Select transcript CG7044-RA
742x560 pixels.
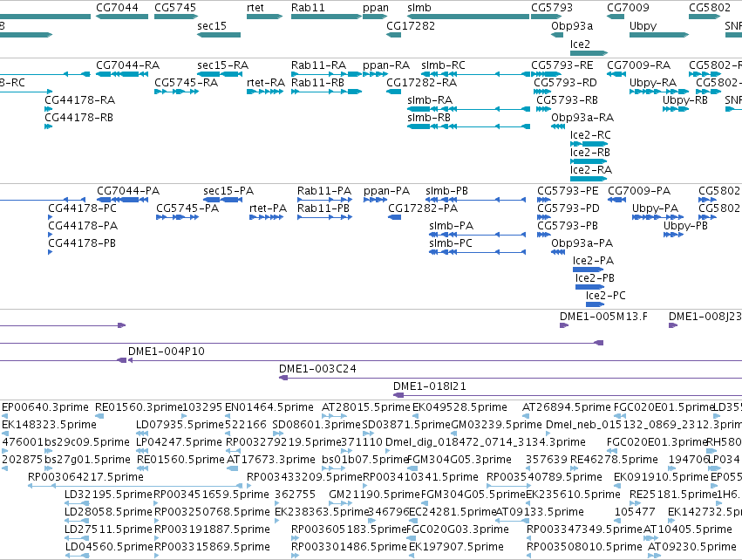point(122,74)
